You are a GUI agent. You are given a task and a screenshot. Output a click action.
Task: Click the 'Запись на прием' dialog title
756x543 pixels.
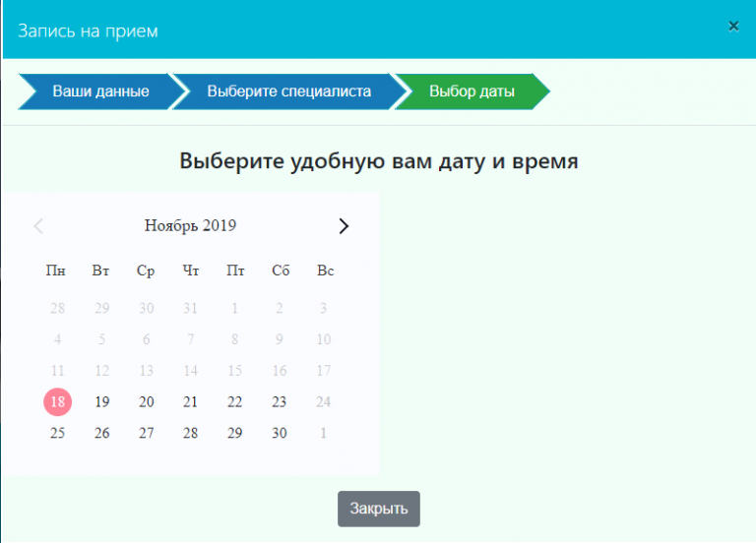(88, 30)
